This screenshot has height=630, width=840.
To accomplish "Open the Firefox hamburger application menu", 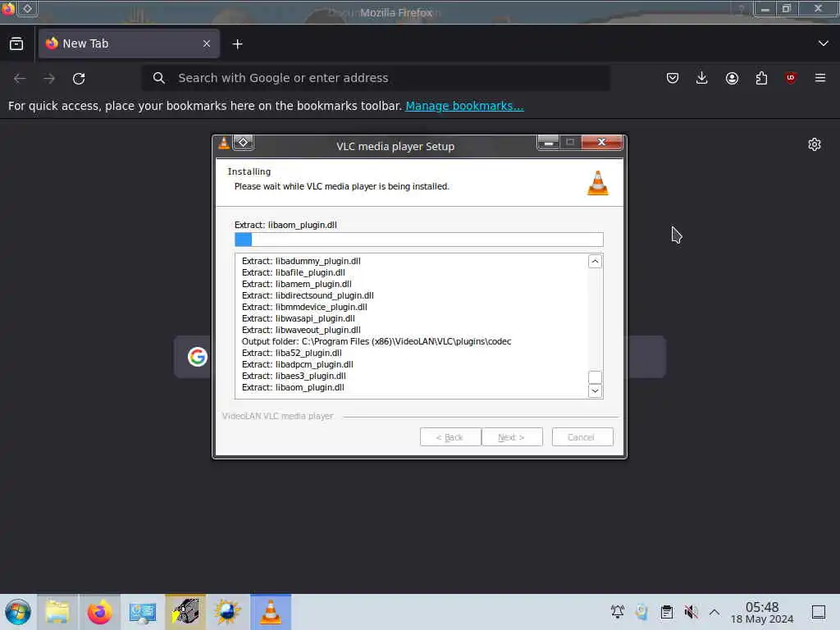I will [x=820, y=78].
